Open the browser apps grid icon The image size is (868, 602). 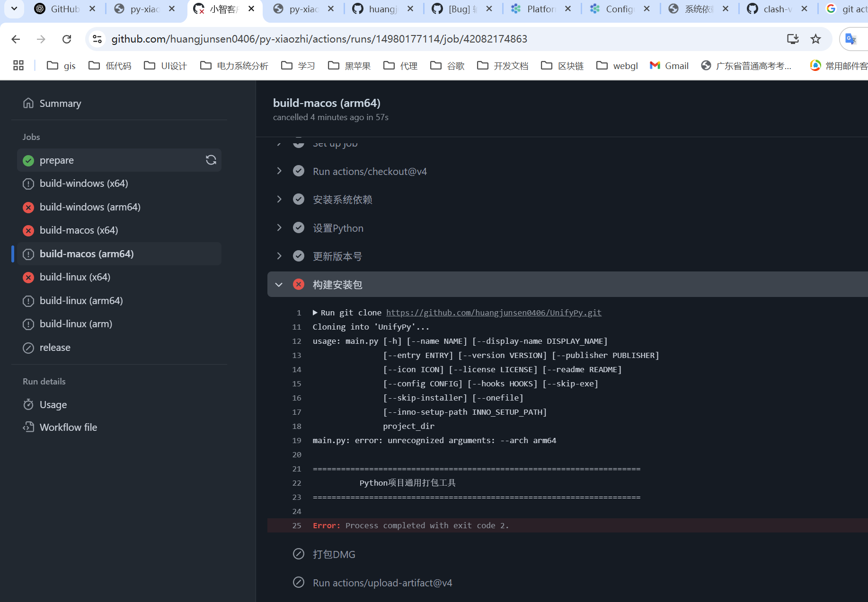pos(18,66)
